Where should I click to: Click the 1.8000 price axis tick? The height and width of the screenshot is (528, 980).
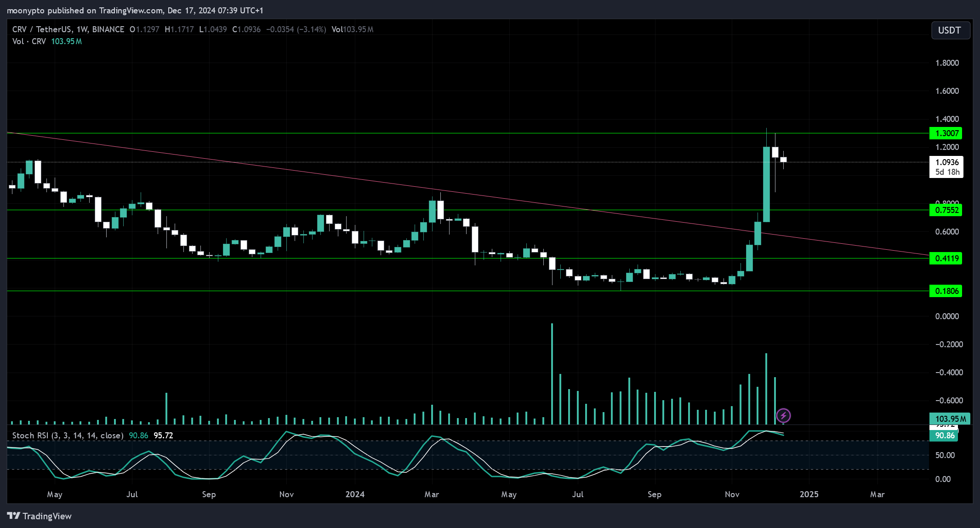pyautogui.click(x=947, y=63)
